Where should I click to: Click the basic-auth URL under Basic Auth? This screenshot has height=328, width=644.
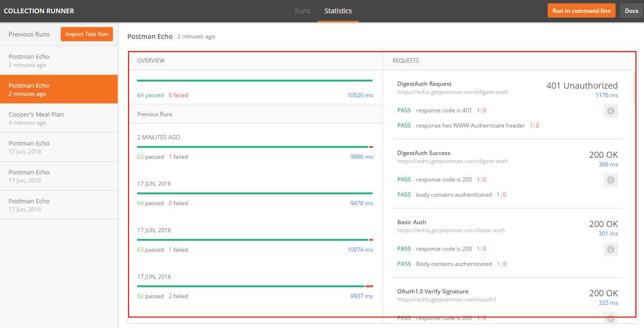(451, 230)
